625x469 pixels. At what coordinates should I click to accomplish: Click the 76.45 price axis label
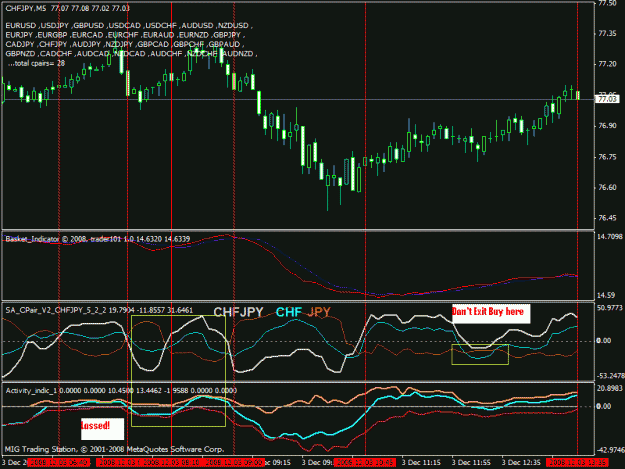point(607,218)
